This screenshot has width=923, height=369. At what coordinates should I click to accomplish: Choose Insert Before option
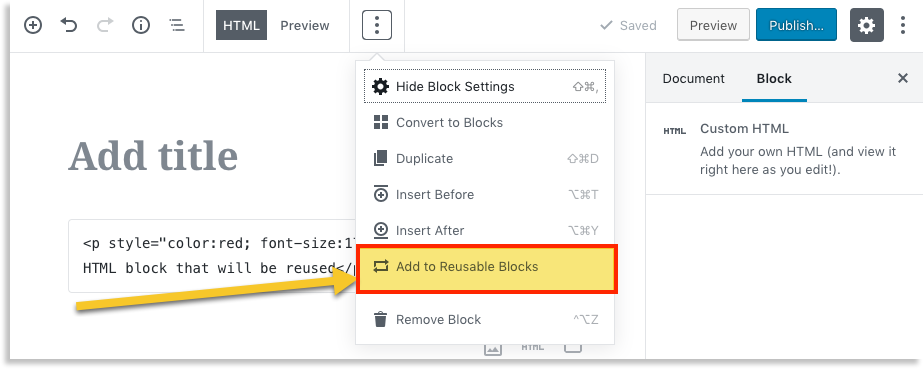coord(485,194)
